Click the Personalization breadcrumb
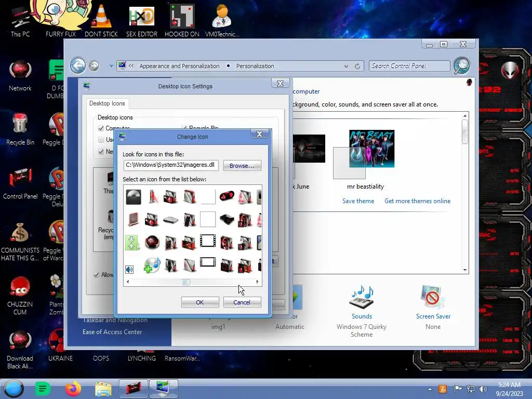This screenshot has height=399, width=532. tap(255, 66)
